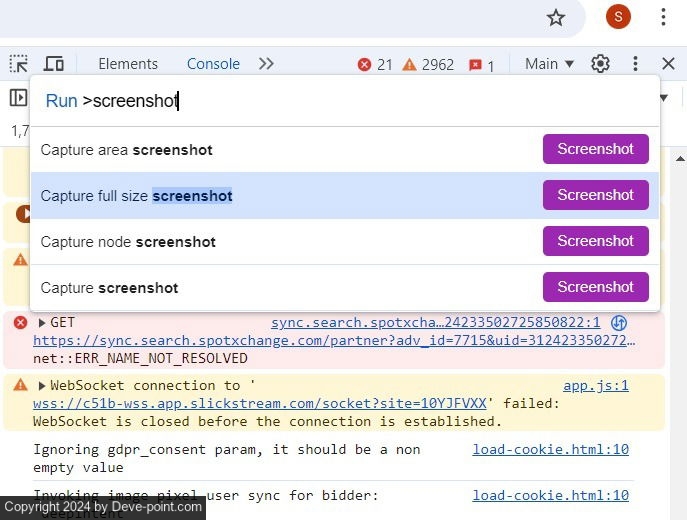Click the red error count indicator
Viewport: 687px width, 520px height.
click(375, 64)
